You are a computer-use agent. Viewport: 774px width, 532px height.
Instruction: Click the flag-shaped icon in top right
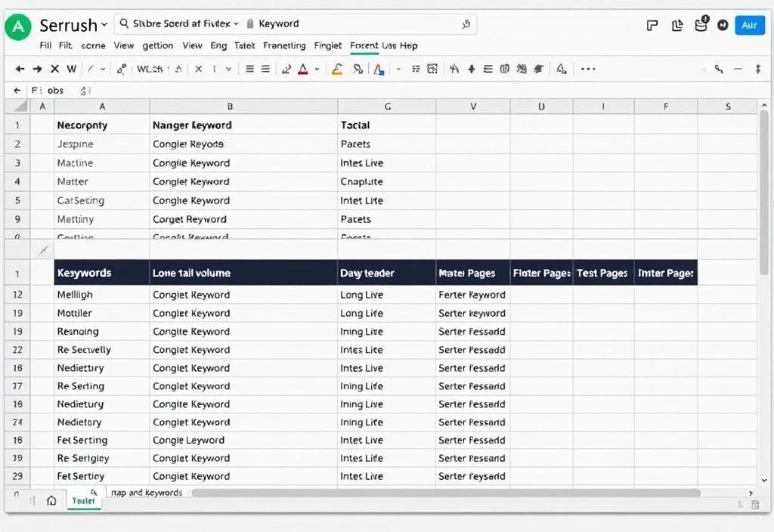tap(652, 25)
